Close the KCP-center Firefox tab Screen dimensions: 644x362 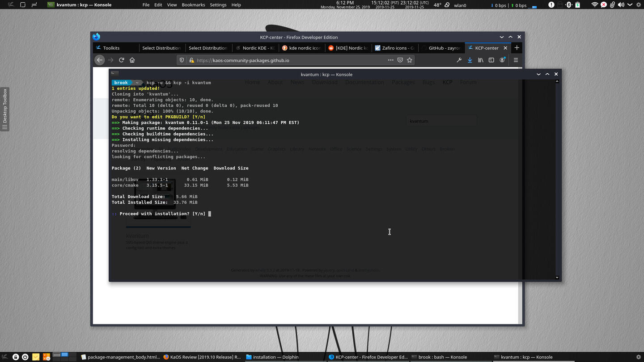pos(506,48)
